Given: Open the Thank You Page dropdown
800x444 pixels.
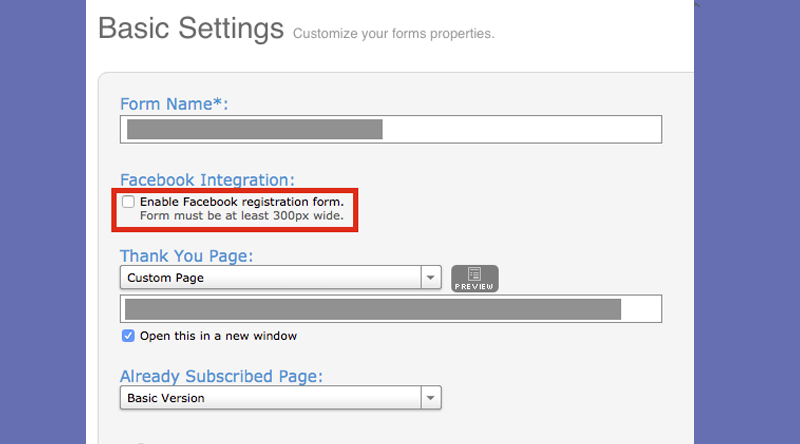Looking at the screenshot, I should tap(281, 278).
